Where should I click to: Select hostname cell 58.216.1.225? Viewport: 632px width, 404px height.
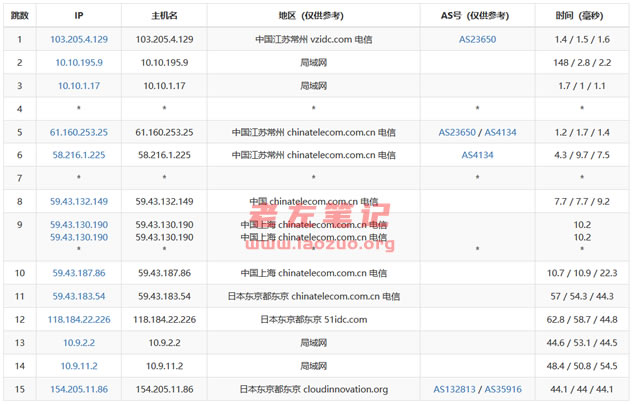click(x=164, y=155)
